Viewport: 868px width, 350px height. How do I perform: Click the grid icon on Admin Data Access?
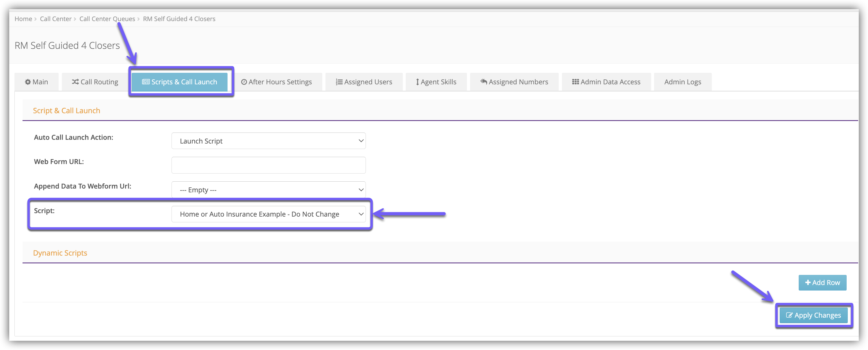point(575,81)
